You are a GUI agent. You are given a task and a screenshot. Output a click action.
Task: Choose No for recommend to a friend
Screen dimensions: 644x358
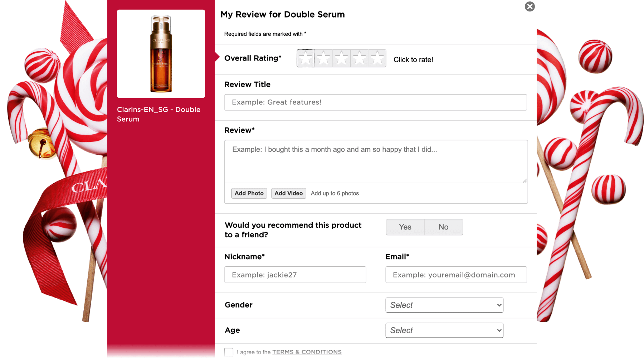(x=444, y=227)
